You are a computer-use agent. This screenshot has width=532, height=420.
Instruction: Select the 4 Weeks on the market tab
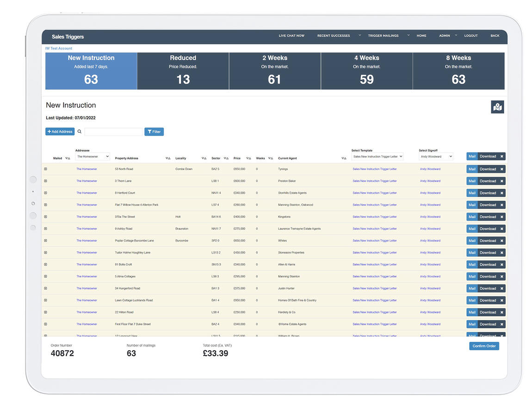pos(366,71)
